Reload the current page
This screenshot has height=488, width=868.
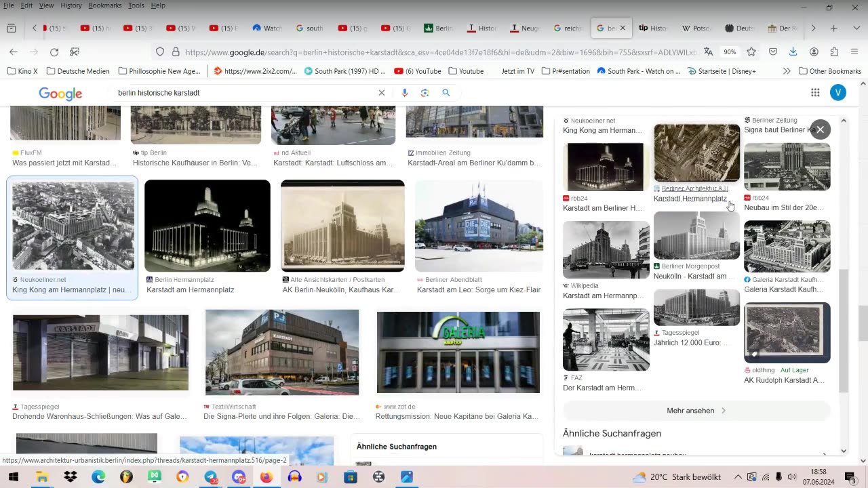pos(54,52)
